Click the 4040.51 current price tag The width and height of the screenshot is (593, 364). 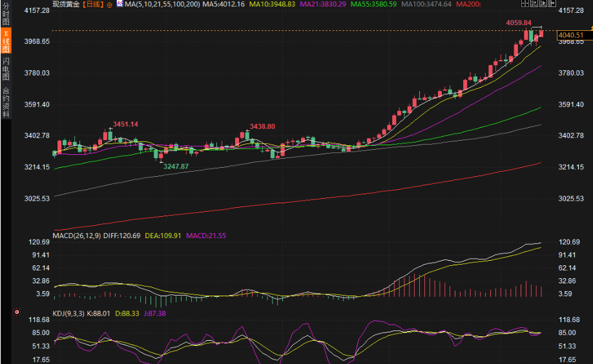pos(570,35)
